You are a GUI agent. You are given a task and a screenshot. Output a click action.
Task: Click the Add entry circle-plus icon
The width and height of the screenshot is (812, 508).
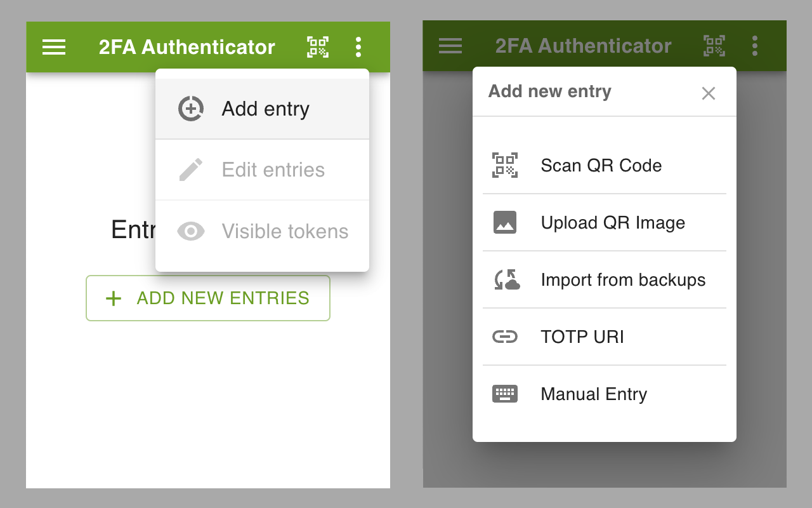click(190, 109)
